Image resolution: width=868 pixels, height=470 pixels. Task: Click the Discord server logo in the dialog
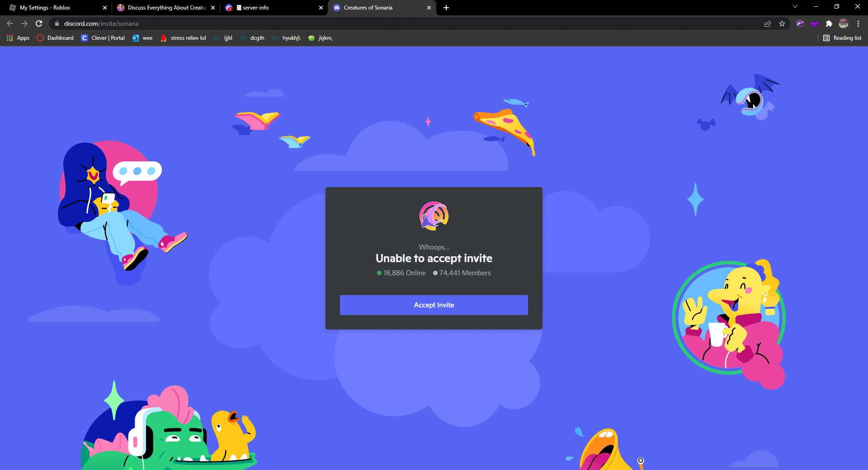pos(434,216)
